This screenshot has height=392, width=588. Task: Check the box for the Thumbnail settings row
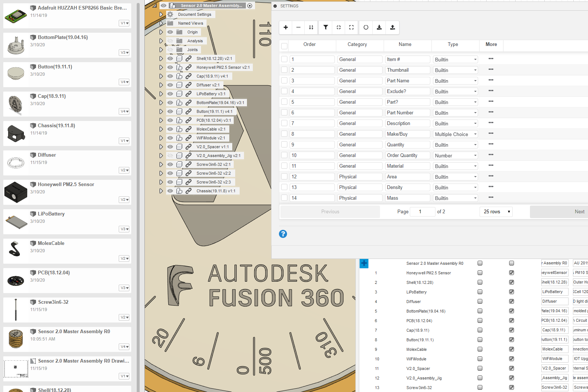pyautogui.click(x=284, y=70)
